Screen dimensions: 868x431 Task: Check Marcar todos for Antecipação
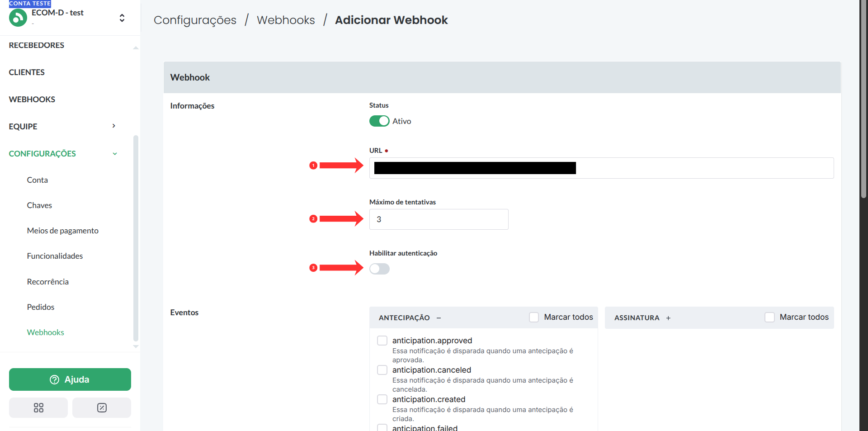tap(534, 317)
